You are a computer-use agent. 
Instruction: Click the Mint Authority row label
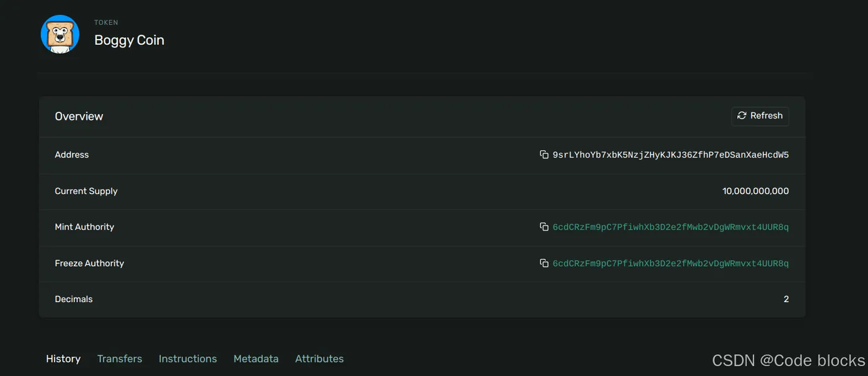coord(84,227)
